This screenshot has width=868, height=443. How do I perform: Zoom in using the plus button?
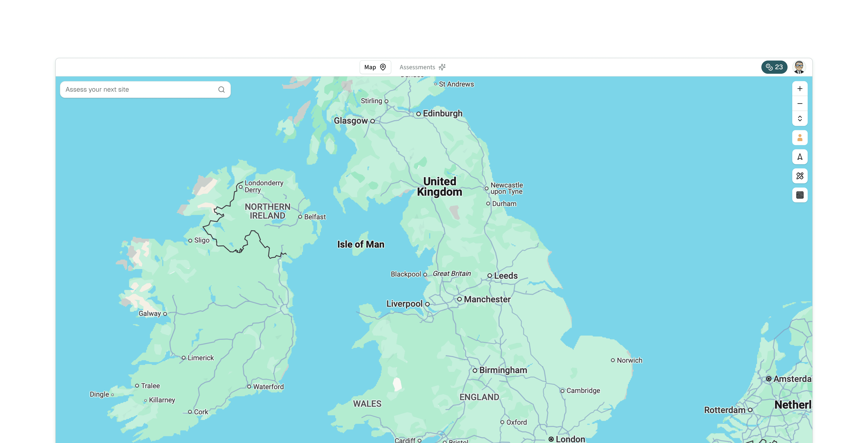coord(800,89)
